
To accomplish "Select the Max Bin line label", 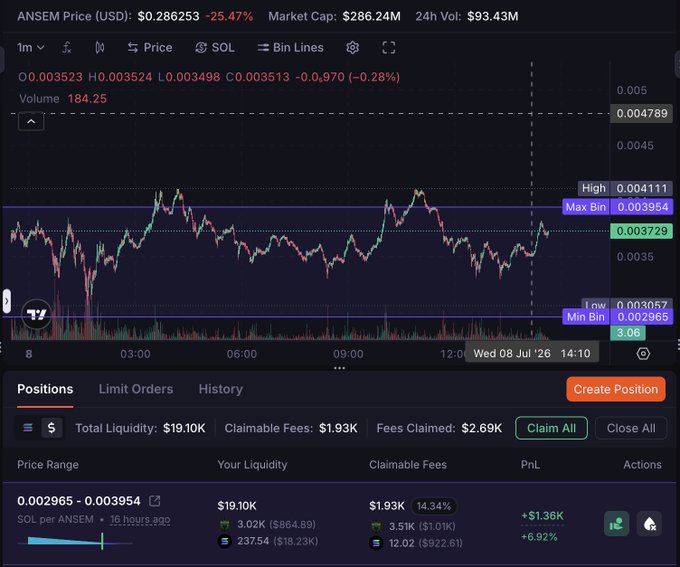I will 585,207.
